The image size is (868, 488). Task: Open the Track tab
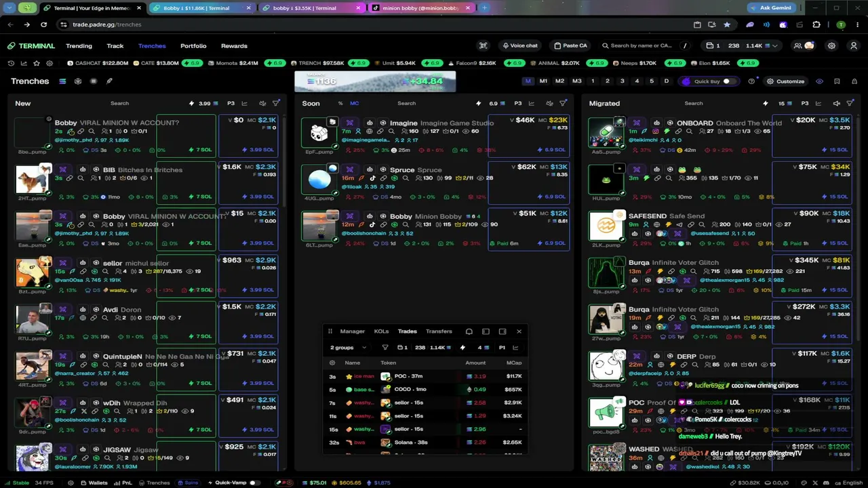[115, 46]
